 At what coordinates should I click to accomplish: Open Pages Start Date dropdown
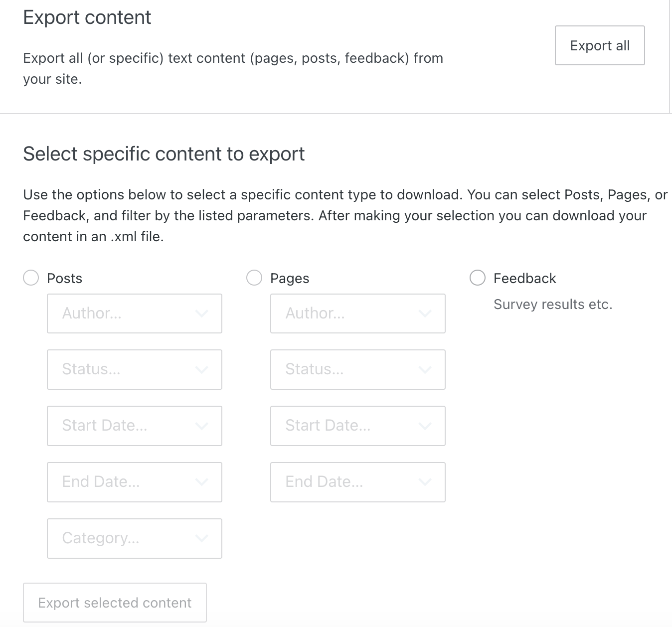[x=358, y=426]
